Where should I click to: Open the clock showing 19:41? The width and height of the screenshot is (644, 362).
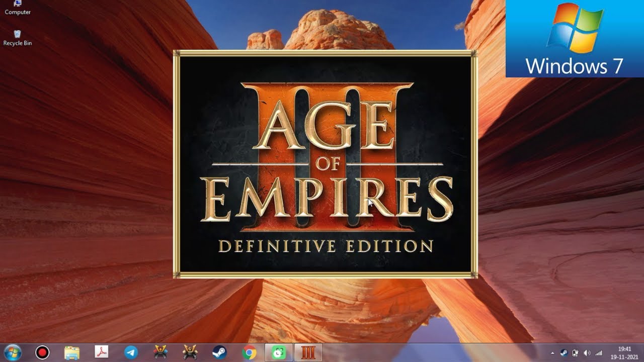[x=624, y=352]
